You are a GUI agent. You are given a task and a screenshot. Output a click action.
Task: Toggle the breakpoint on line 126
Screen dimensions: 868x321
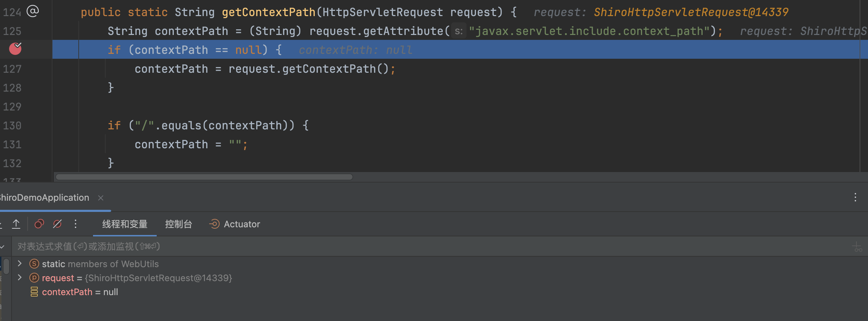[x=15, y=49]
